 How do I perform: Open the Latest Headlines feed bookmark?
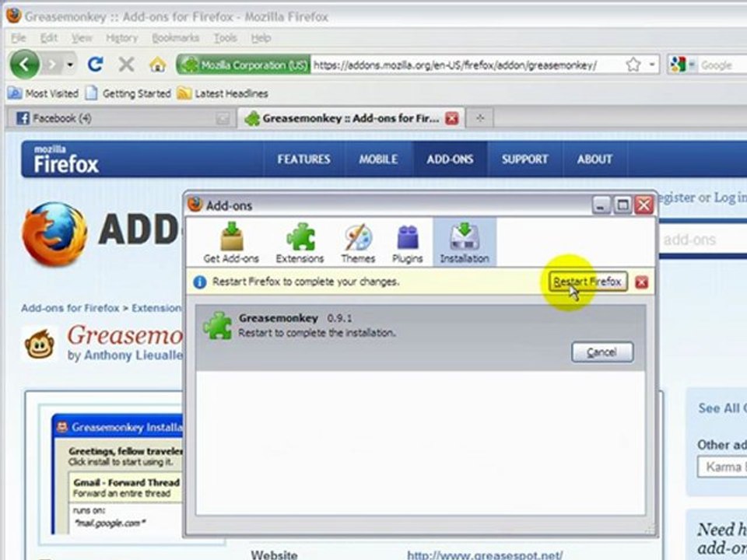click(x=223, y=93)
